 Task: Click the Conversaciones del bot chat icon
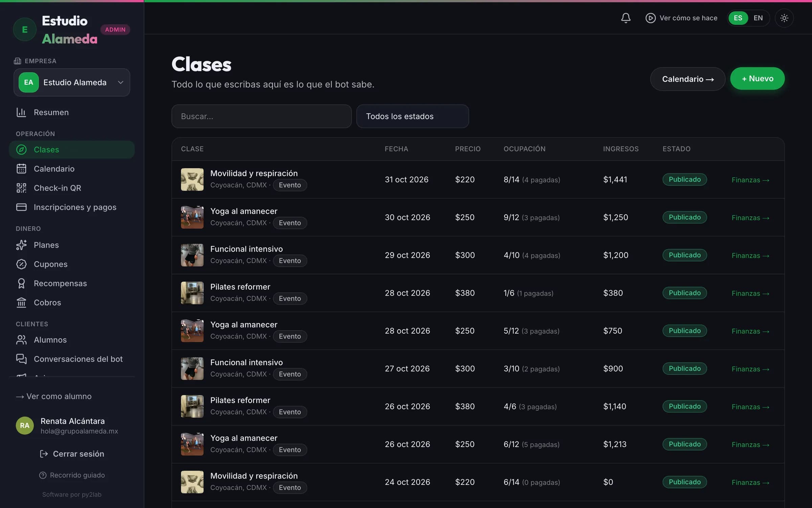coord(21,359)
